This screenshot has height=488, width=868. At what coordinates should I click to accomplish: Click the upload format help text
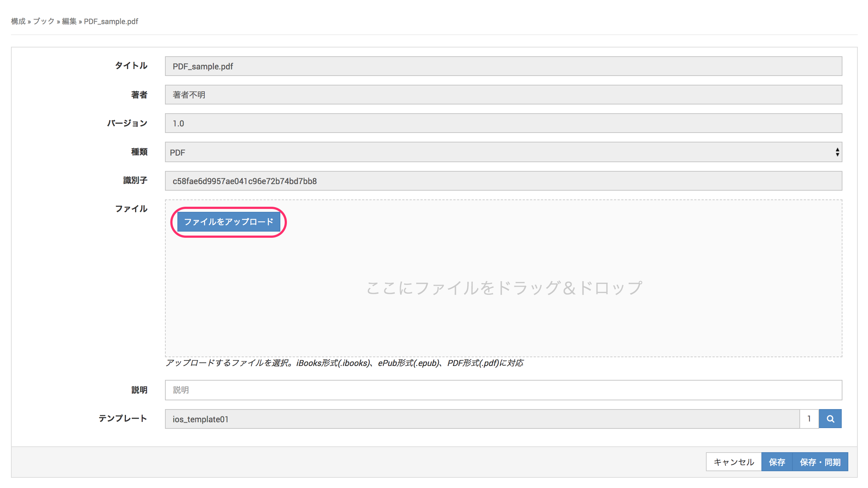(344, 363)
